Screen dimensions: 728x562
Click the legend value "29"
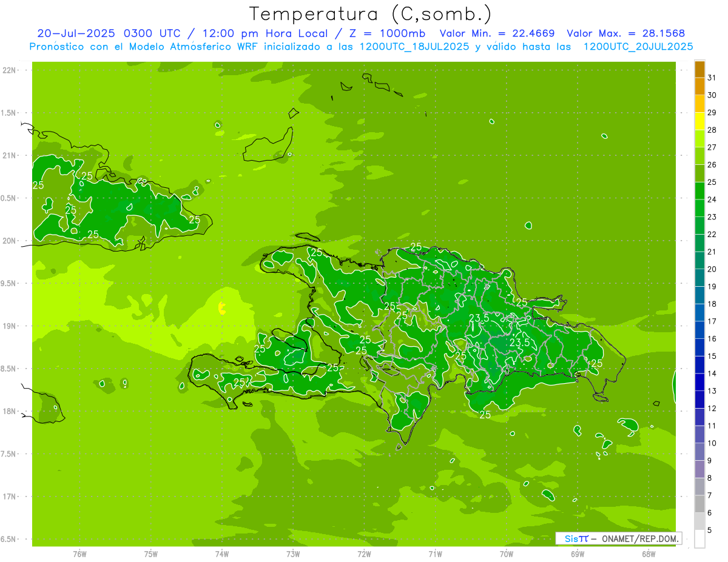pyautogui.click(x=712, y=113)
